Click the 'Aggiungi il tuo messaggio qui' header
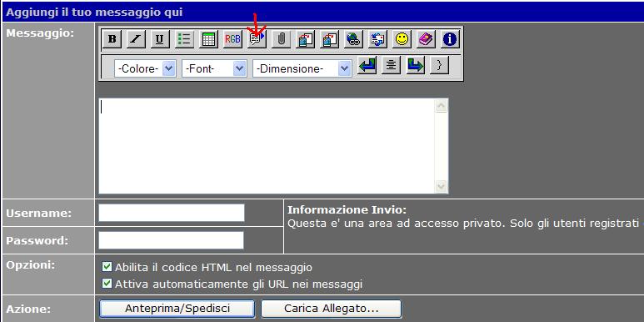 pos(94,13)
